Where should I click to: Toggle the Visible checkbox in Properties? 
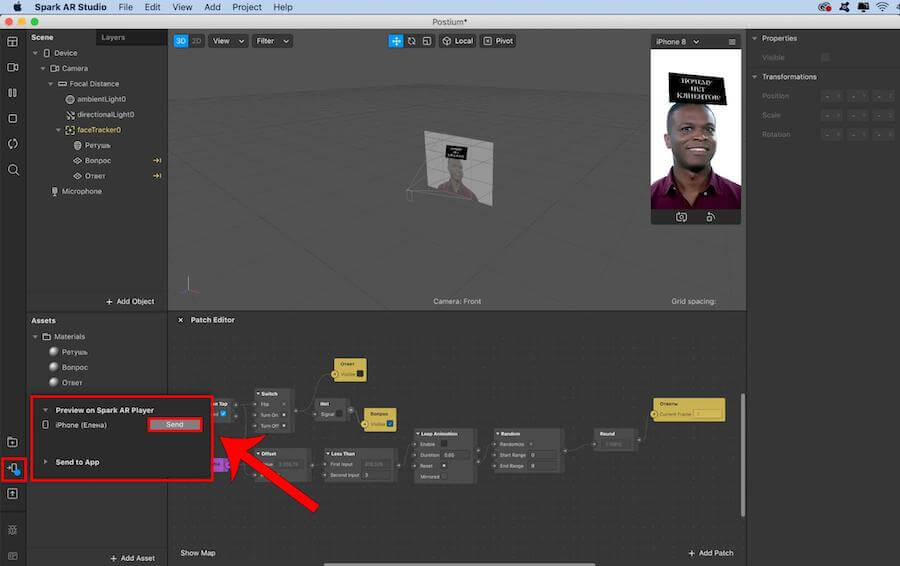tap(825, 57)
